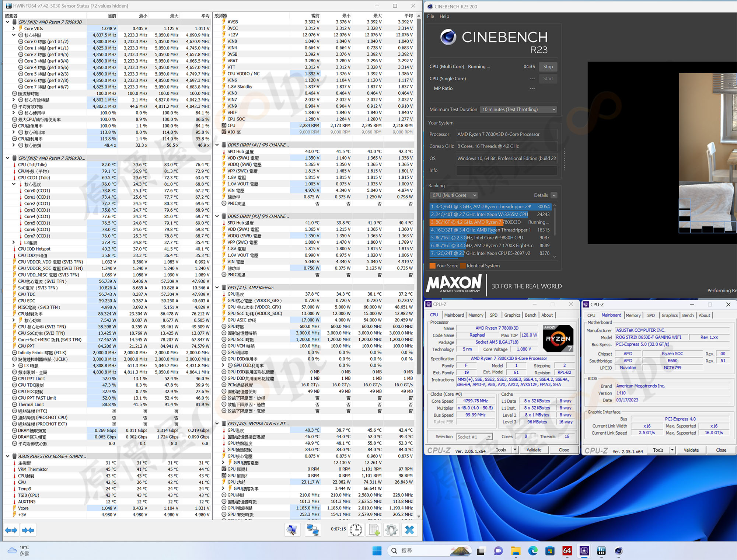Screen dimensions: 737x560
Task: Stop the Cinebench multi core test
Action: (548, 67)
